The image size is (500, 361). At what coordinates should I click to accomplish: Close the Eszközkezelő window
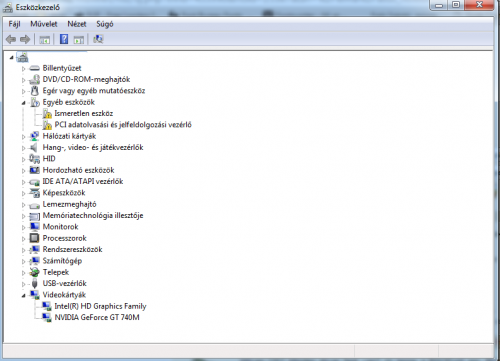click(479, 5)
